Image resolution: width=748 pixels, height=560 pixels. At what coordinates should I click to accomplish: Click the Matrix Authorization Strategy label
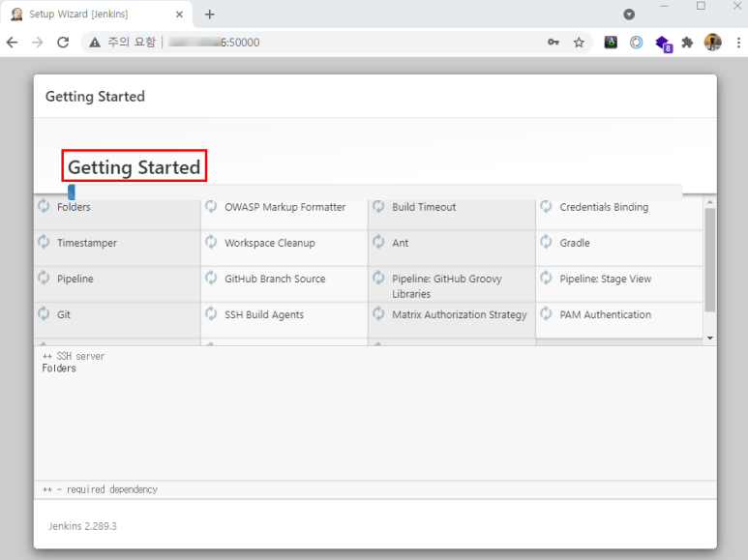point(460,314)
